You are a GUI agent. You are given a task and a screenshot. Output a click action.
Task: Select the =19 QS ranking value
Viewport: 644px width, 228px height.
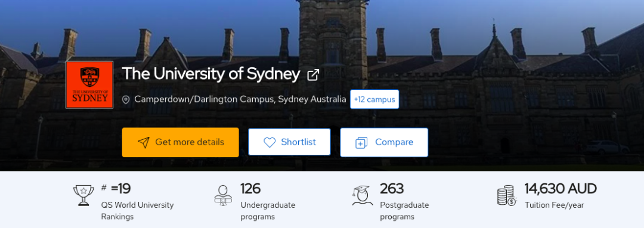point(120,189)
